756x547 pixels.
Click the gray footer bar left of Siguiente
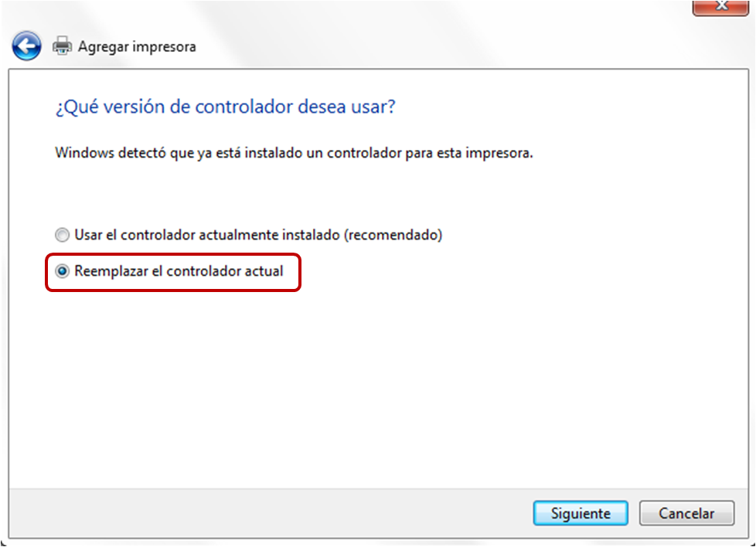click(270, 513)
